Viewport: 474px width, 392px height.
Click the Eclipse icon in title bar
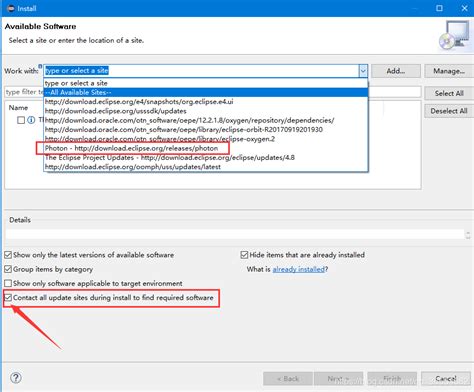point(11,8)
